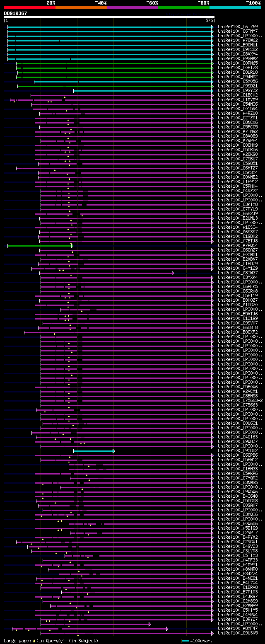Select hit label UniRef100_A1CSI4
265x644 pixels.
(x=238, y=227)
